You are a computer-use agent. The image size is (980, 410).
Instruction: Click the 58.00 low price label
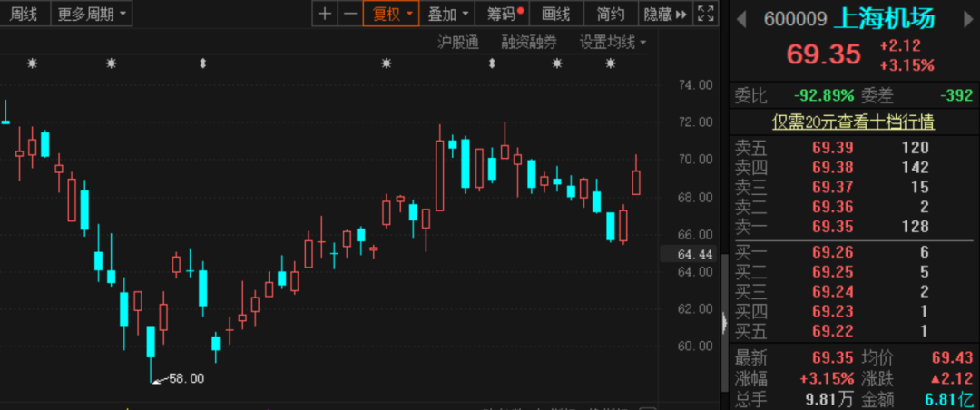[x=186, y=378]
